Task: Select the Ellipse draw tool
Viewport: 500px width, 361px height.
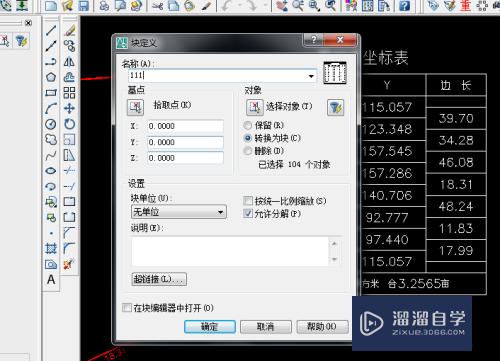Action: pyautogui.click(x=51, y=171)
